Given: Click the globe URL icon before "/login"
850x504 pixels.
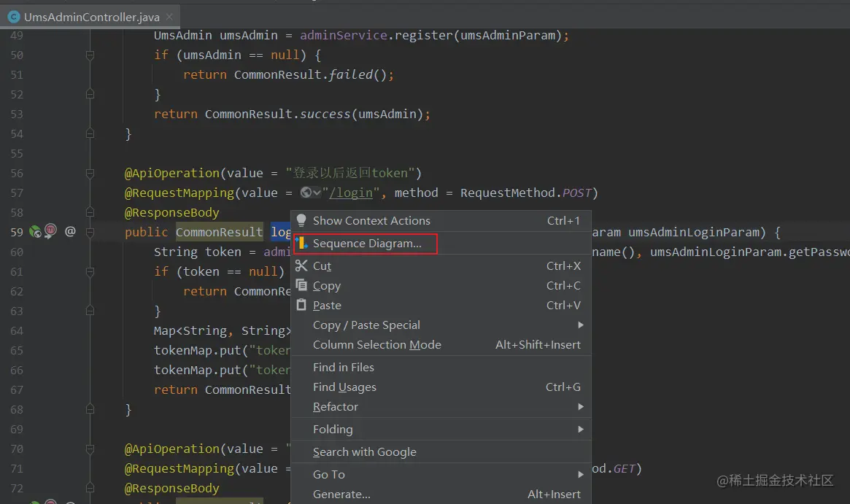Looking at the screenshot, I should (x=306, y=193).
